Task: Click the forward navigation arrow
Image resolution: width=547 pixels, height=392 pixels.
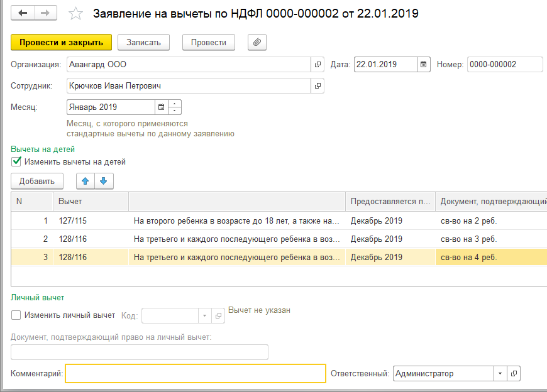Action: (45, 13)
